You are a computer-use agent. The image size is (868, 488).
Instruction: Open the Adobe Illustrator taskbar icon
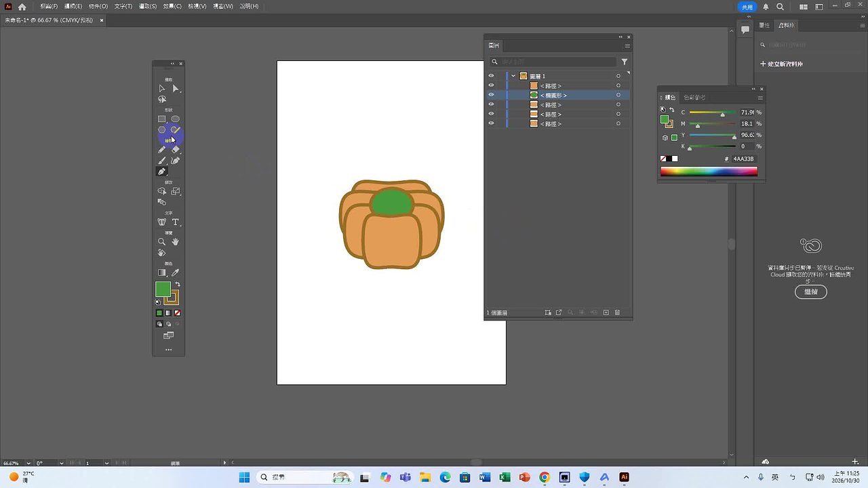tap(624, 477)
